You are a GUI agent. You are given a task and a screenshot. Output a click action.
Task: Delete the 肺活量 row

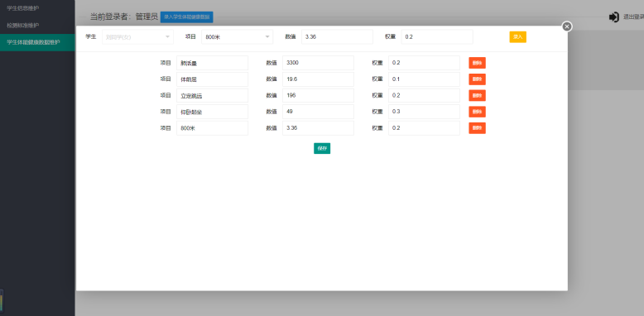pyautogui.click(x=478, y=63)
